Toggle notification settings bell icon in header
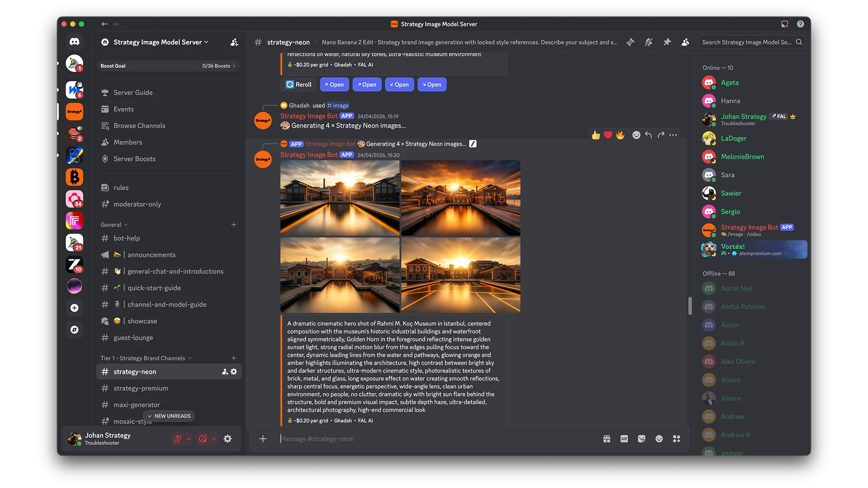Image resolution: width=868 pixels, height=488 pixels. pyautogui.click(x=649, y=42)
